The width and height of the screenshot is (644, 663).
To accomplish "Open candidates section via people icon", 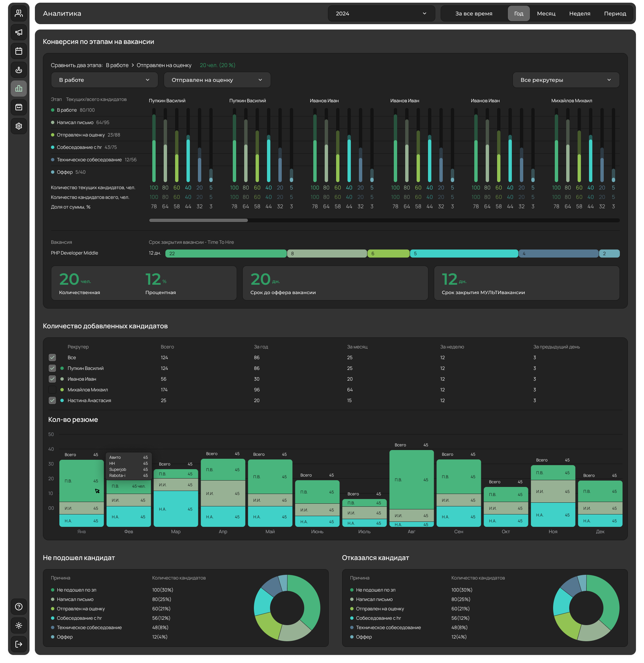I will (x=19, y=13).
